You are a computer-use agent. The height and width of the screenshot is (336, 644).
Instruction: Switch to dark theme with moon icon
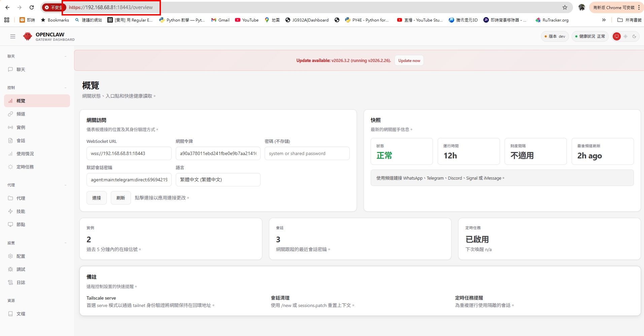pos(634,36)
